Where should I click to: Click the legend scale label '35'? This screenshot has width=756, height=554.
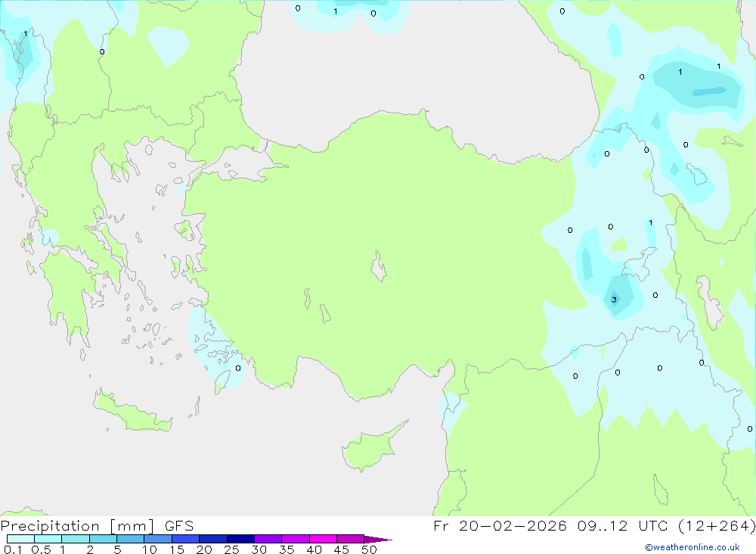point(287,549)
